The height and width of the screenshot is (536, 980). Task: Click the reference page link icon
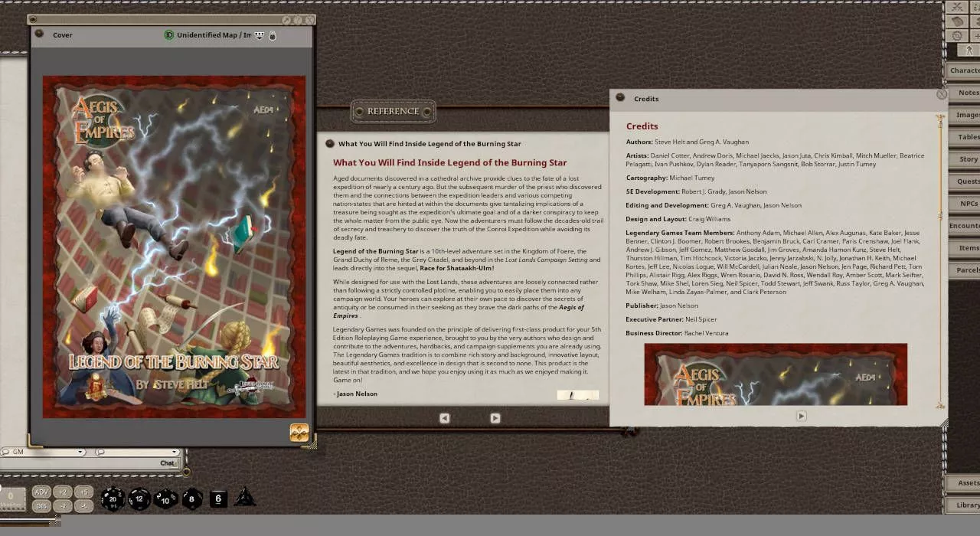[x=330, y=144]
